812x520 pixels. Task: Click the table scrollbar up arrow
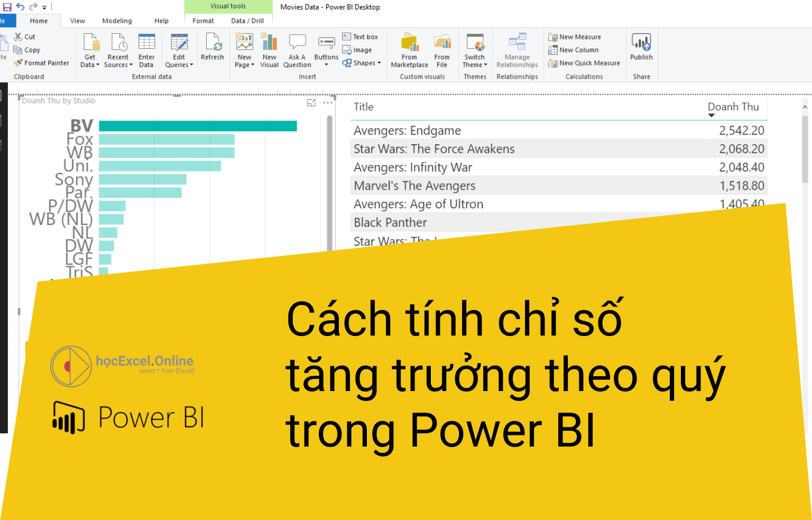click(x=805, y=107)
